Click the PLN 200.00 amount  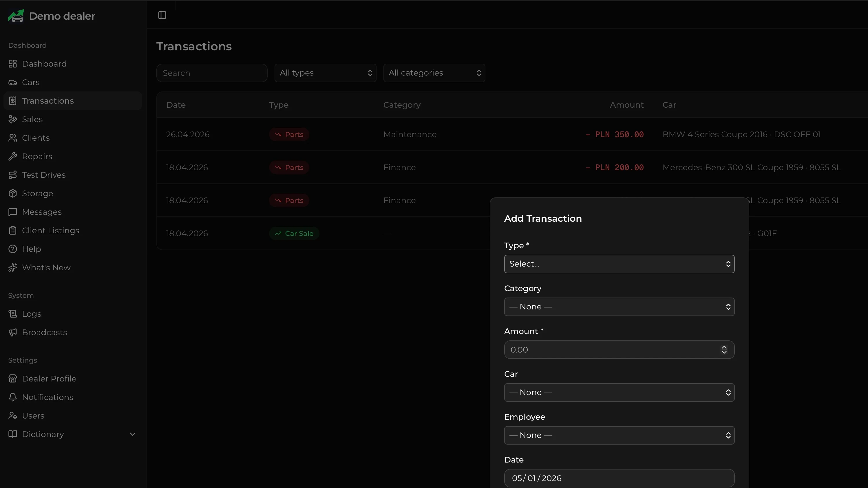click(x=615, y=167)
